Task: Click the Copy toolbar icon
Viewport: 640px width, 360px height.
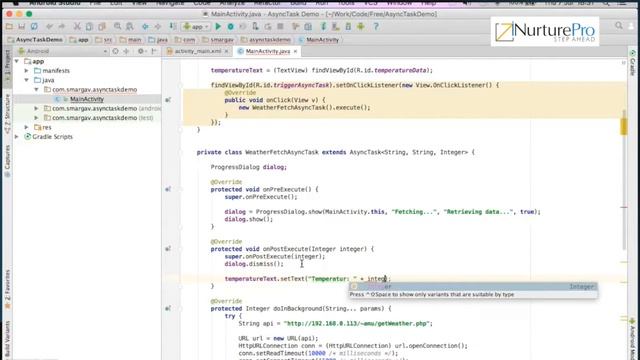Action: click(x=89, y=27)
